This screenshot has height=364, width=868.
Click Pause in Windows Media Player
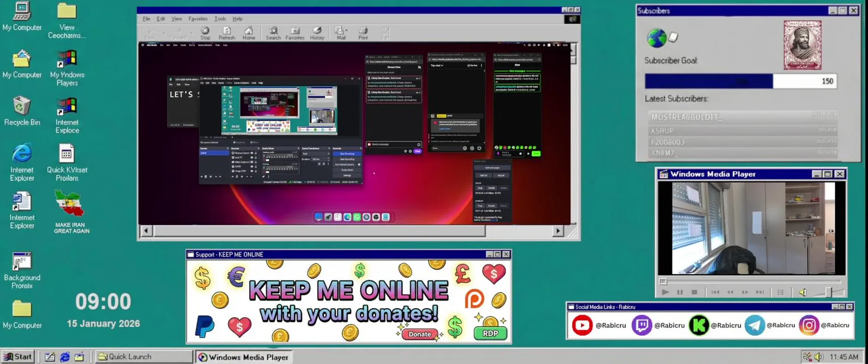680,292
